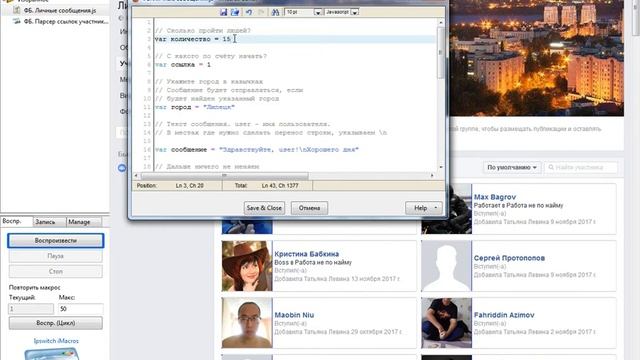Image resolution: width=640 pixels, height=360 pixels.
Task: Click the editor horizontal scroll right arrow
Action: [x=432, y=176]
